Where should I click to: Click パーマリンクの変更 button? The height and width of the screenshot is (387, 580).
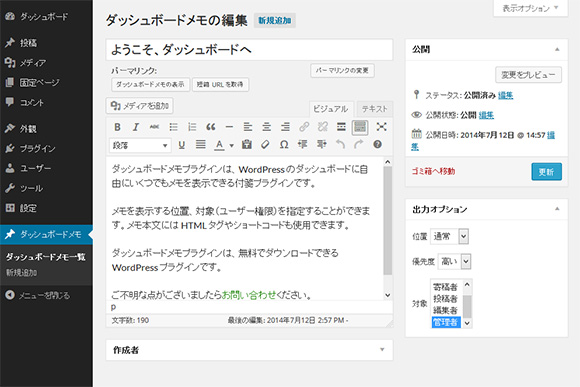tap(342, 70)
